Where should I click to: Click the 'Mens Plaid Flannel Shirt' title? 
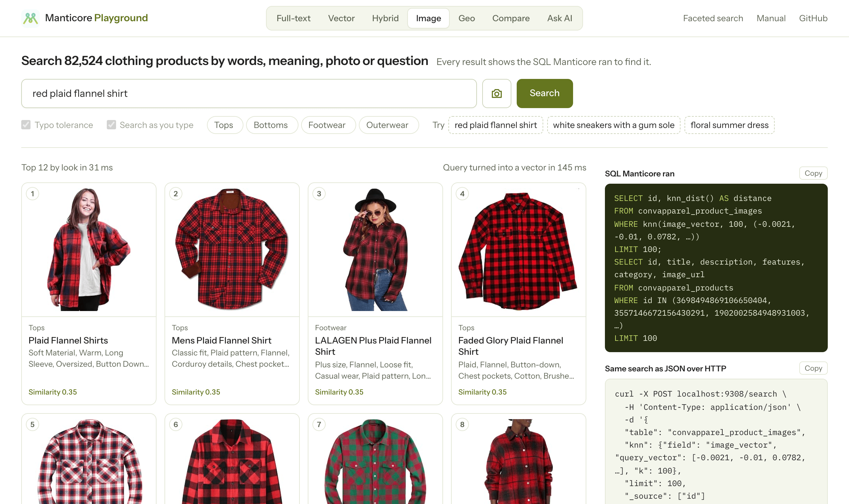pos(222,340)
